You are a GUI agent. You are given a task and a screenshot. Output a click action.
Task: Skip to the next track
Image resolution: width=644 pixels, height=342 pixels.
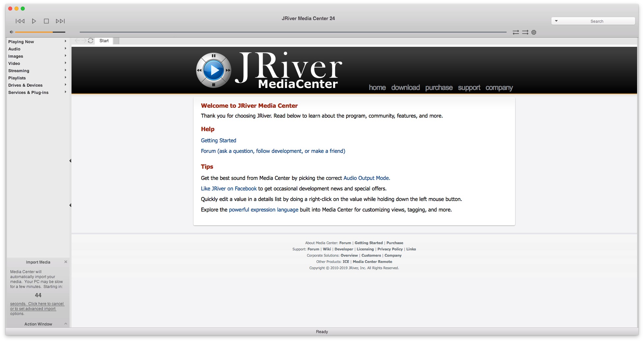click(60, 21)
